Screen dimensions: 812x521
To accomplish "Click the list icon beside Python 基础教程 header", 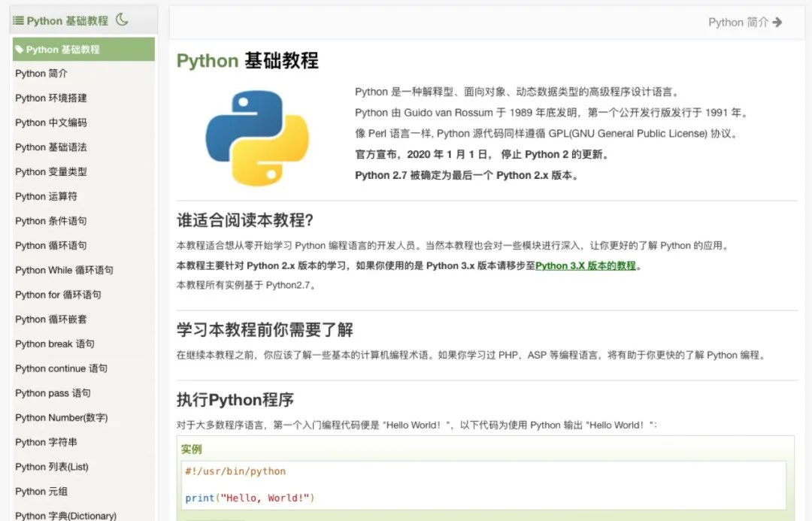I will pos(18,21).
